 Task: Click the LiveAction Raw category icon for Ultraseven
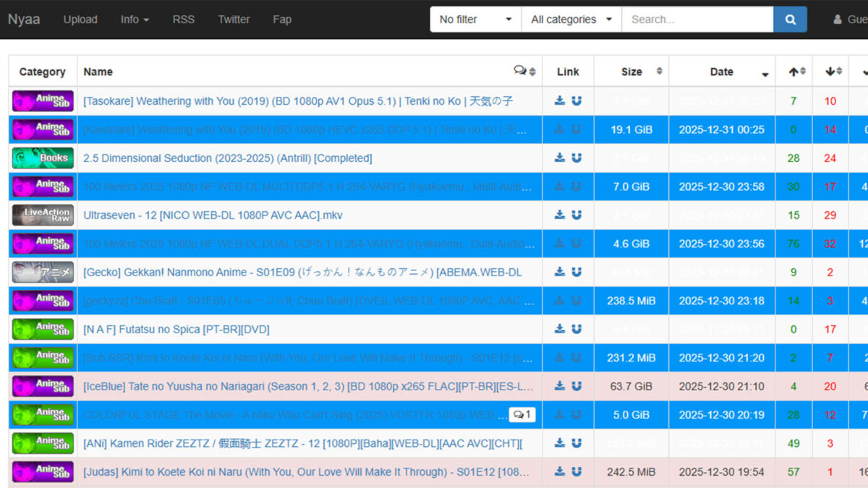point(43,215)
